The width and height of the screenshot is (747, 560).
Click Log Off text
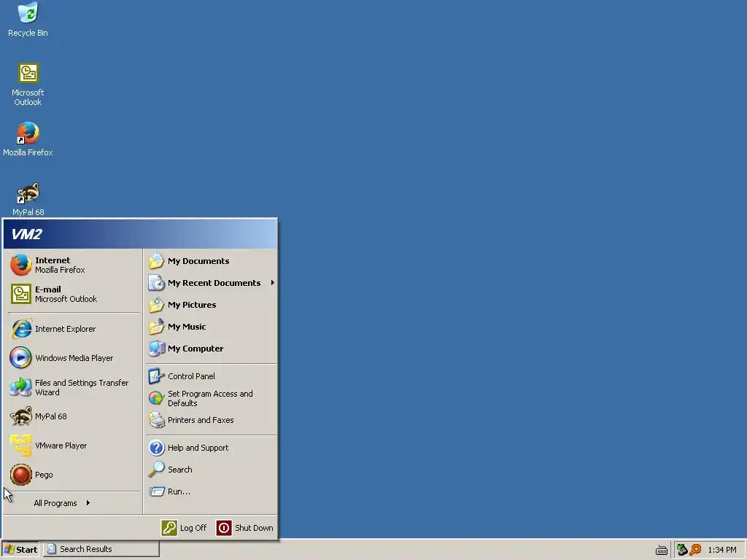pos(193,528)
